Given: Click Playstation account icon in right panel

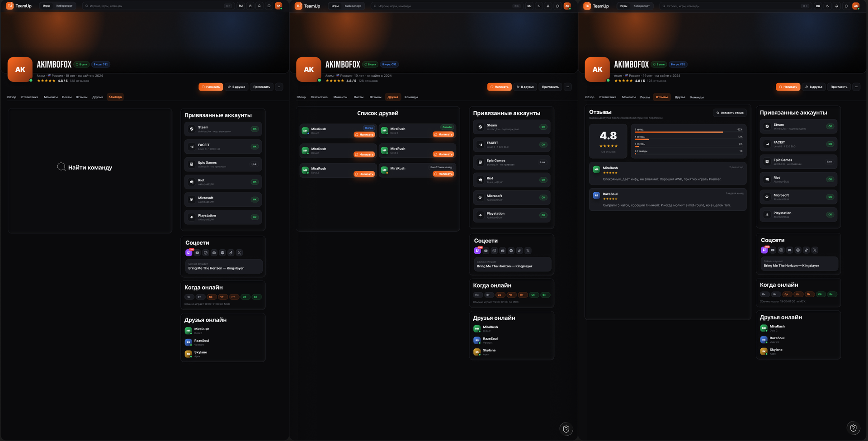Looking at the screenshot, I should point(767,214).
